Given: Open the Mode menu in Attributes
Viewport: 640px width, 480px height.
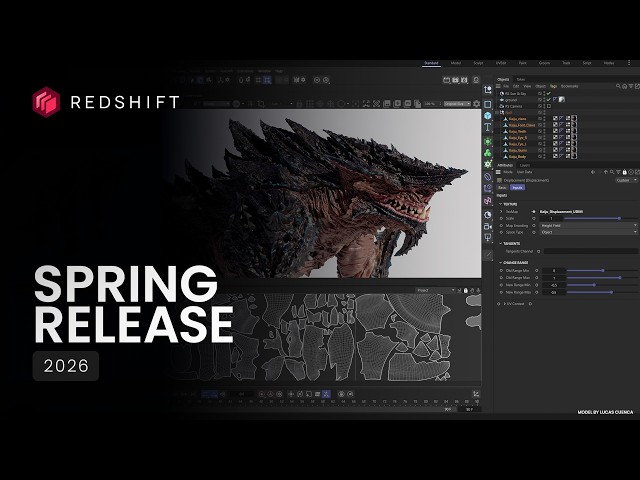Looking at the screenshot, I should pyautogui.click(x=508, y=172).
